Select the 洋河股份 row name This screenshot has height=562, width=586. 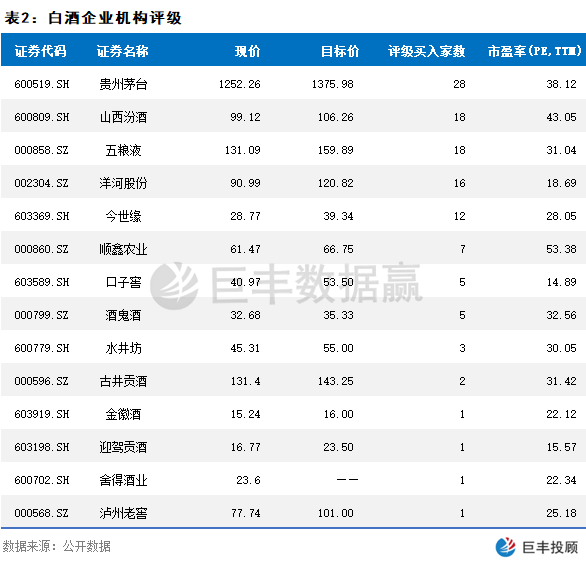pyautogui.click(x=123, y=183)
